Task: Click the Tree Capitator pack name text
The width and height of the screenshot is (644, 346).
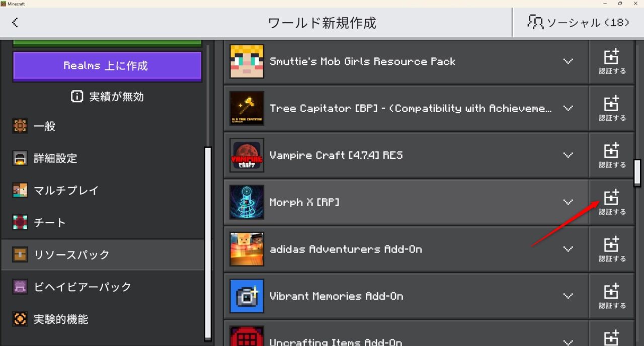Action: click(411, 108)
